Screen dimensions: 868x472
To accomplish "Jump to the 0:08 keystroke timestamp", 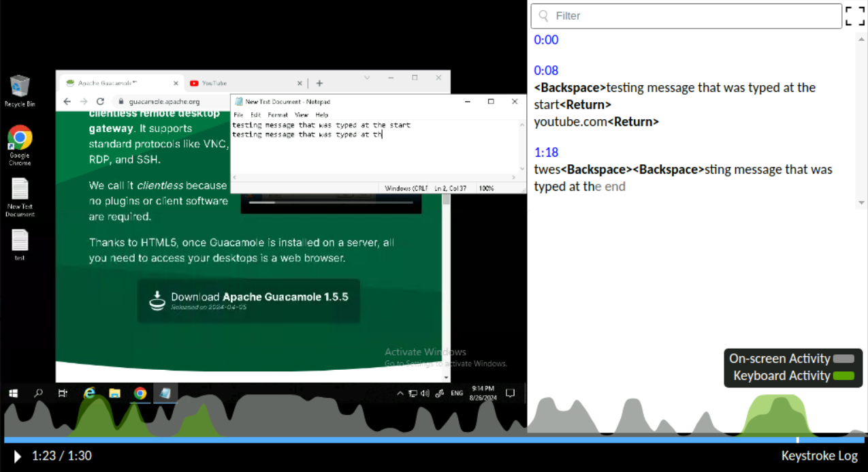I will [546, 70].
